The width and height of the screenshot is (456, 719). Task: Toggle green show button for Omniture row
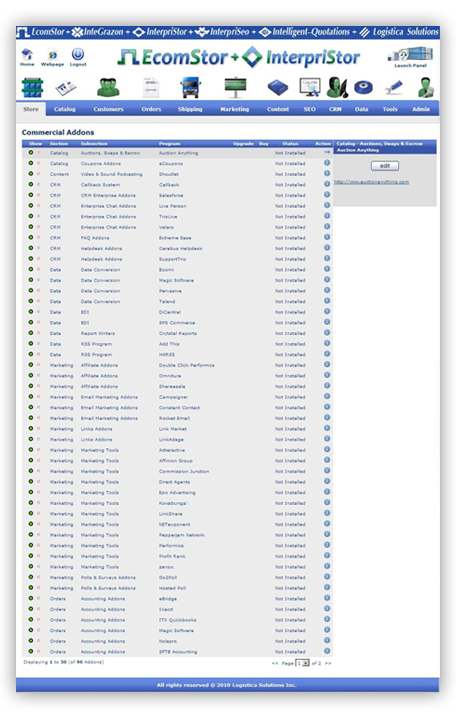[31, 375]
